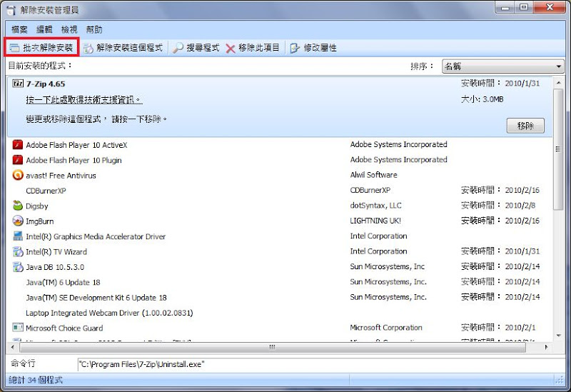Select the Java DB 10.5.3.0 name
571x392 pixels.
pyautogui.click(x=55, y=267)
